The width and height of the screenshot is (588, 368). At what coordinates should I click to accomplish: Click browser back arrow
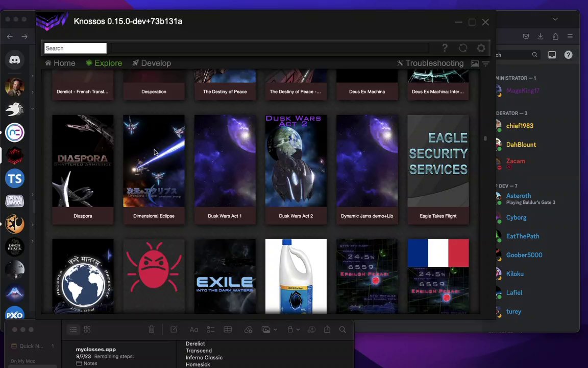pos(10,36)
